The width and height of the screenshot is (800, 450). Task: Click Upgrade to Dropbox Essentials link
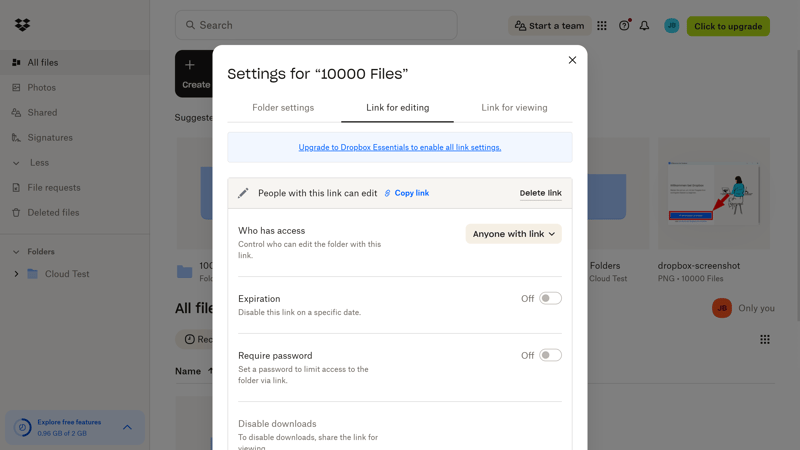pyautogui.click(x=399, y=147)
